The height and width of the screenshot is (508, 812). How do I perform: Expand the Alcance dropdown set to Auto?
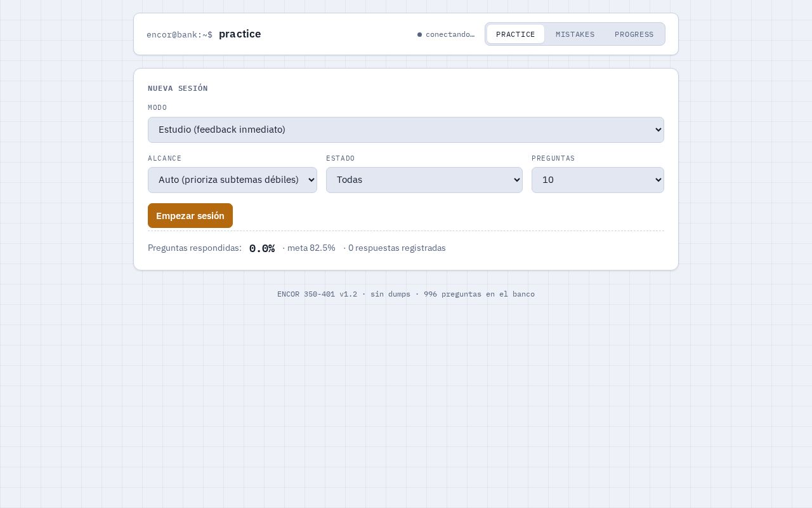(x=232, y=180)
